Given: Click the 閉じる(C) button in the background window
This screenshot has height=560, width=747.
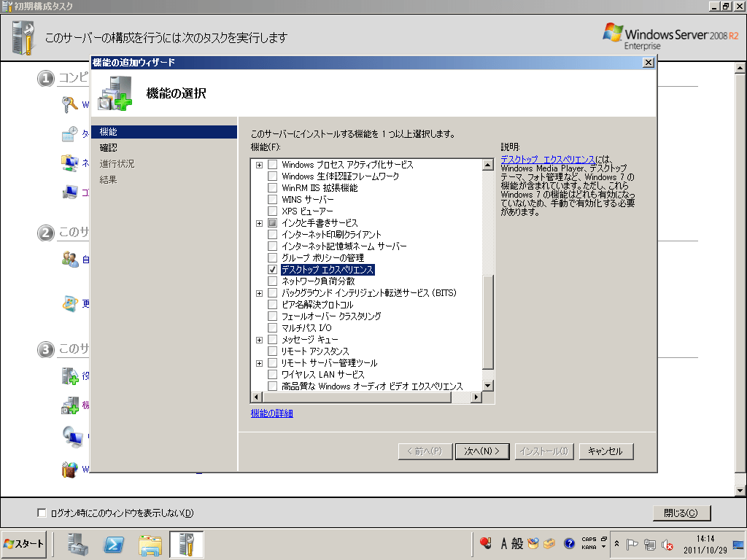Looking at the screenshot, I should click(x=681, y=513).
